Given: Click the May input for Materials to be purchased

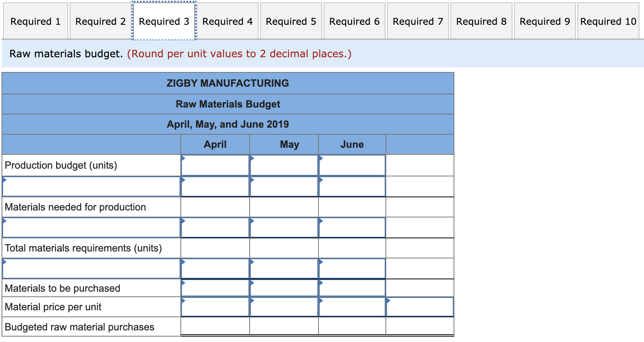Looking at the screenshot, I should pyautogui.click(x=284, y=288).
